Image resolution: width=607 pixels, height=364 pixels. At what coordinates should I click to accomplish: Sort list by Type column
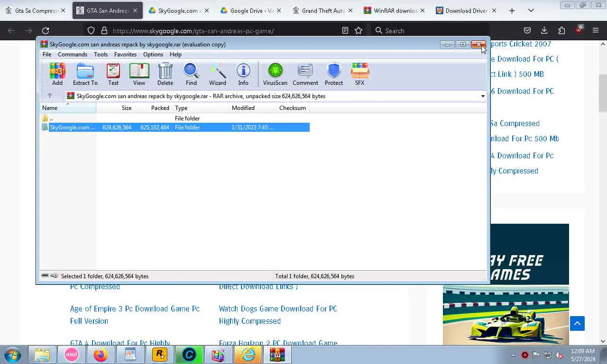[x=201, y=108]
